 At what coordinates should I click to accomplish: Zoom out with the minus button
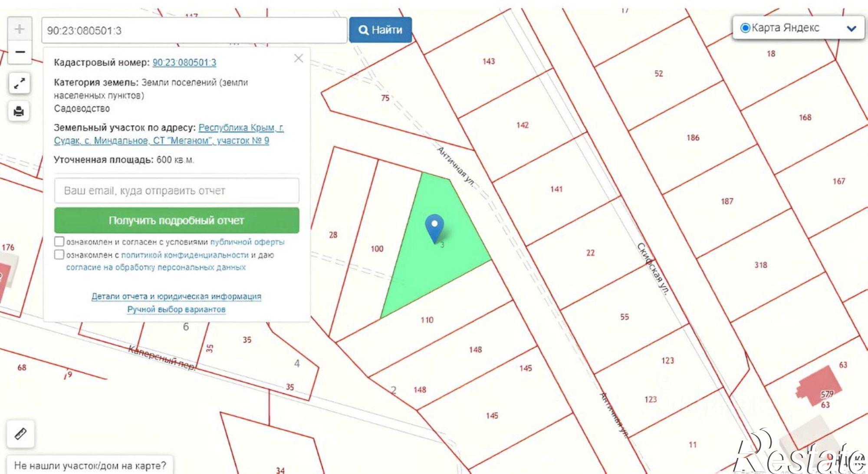click(x=20, y=53)
